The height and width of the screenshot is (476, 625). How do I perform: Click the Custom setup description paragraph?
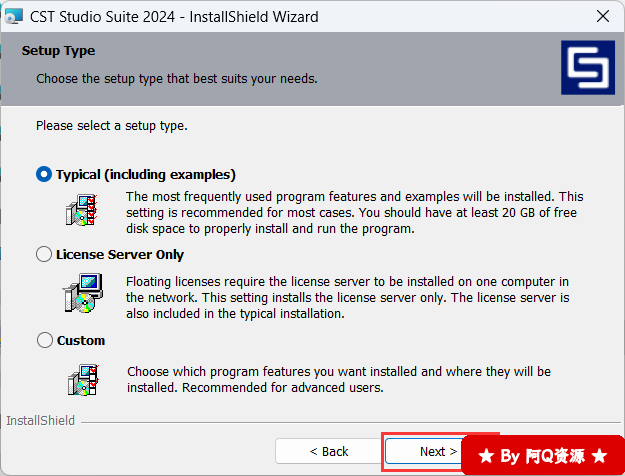point(339,380)
